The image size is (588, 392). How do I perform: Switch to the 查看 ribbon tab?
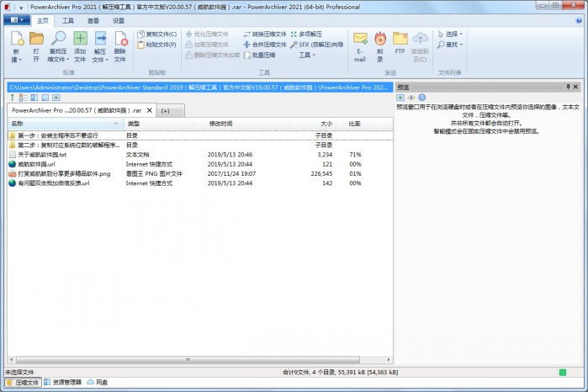click(93, 21)
